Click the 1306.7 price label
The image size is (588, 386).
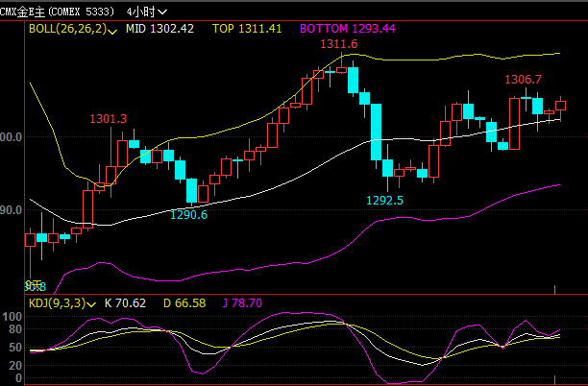pos(523,80)
